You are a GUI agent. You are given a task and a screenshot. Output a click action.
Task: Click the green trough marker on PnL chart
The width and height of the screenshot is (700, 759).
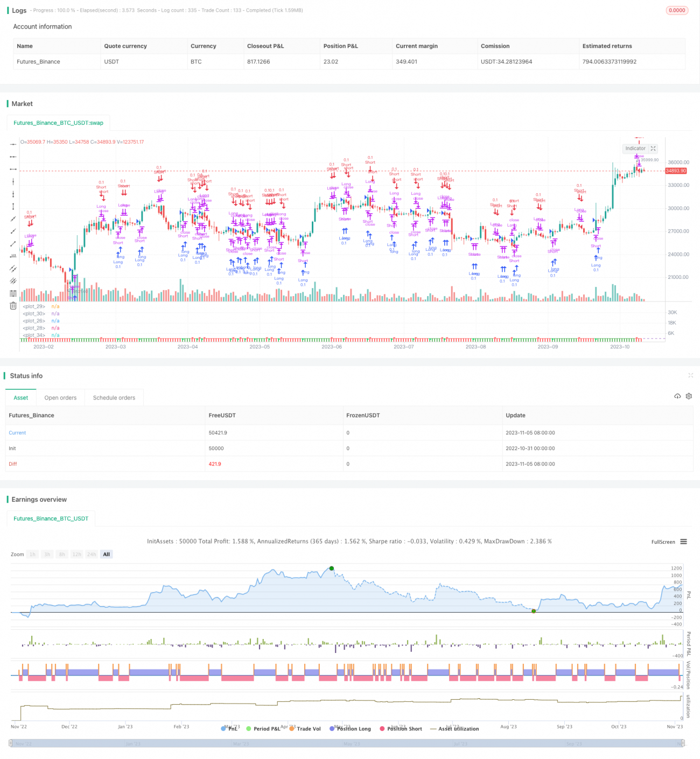coord(533,611)
